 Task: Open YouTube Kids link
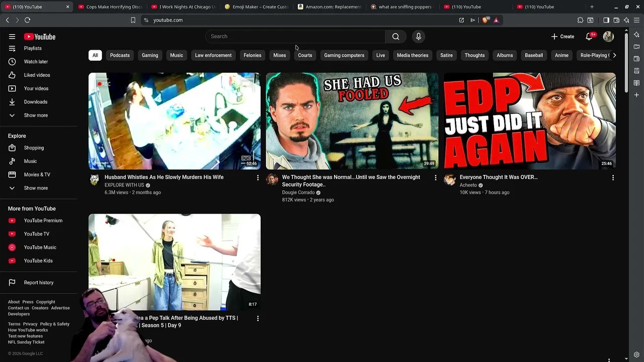(x=39, y=261)
